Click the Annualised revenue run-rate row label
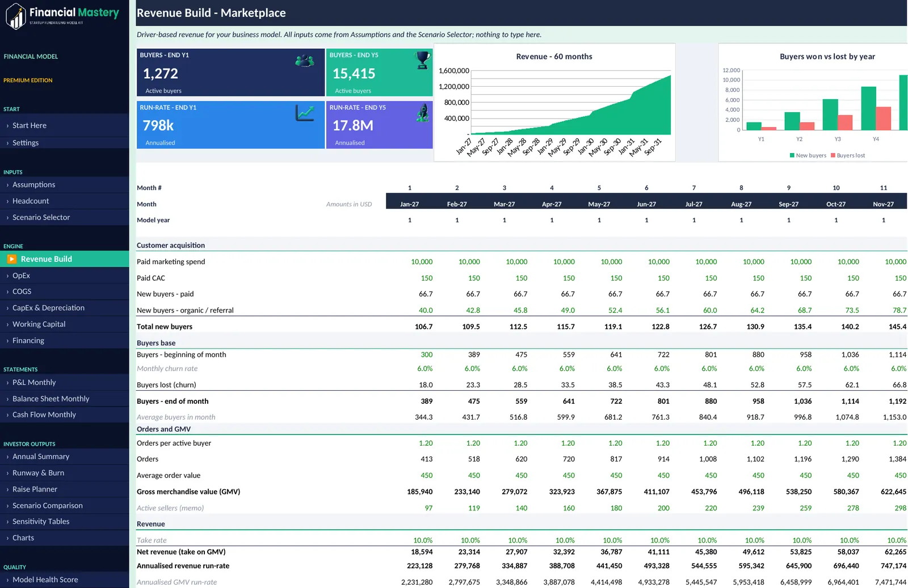This screenshot has width=908, height=588. coord(183,566)
